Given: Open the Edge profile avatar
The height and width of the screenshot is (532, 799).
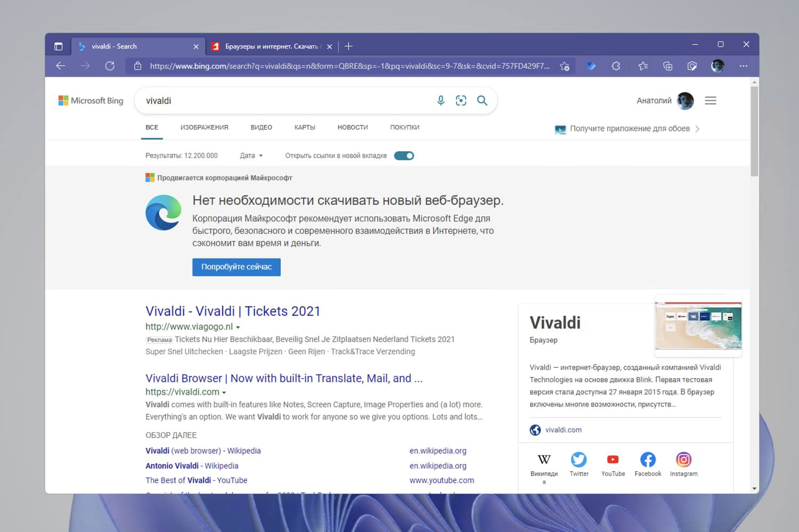Looking at the screenshot, I should click(718, 66).
